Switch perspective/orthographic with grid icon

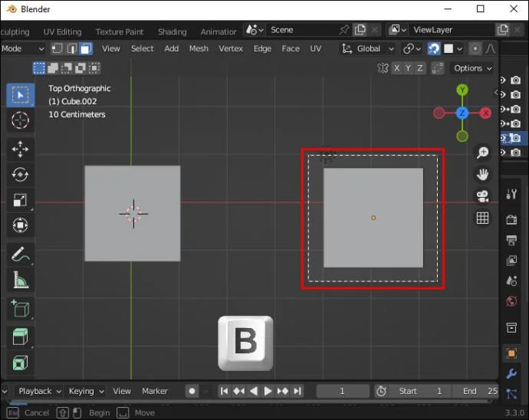click(x=482, y=218)
